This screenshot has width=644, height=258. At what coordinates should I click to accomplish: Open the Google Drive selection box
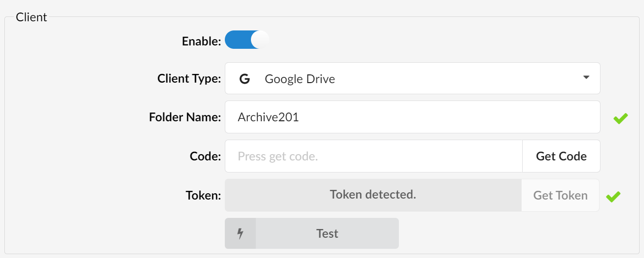coord(412,78)
